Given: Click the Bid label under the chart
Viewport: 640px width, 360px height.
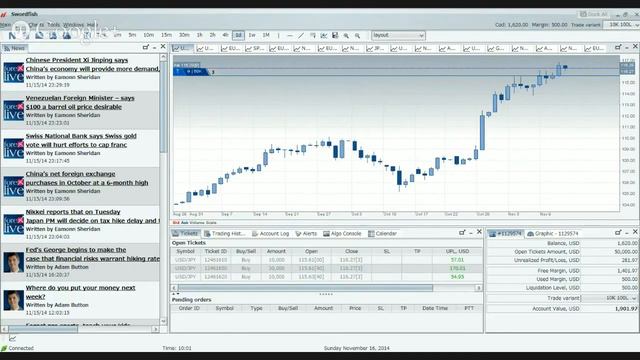Looking at the screenshot, I should (x=176, y=223).
